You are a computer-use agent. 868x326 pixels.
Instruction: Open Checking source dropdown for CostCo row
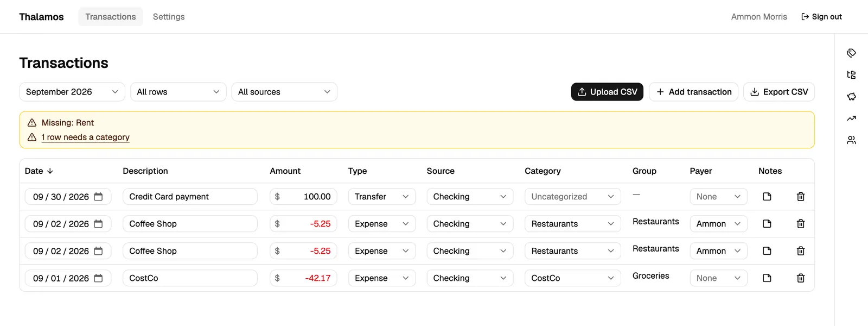[x=470, y=278]
